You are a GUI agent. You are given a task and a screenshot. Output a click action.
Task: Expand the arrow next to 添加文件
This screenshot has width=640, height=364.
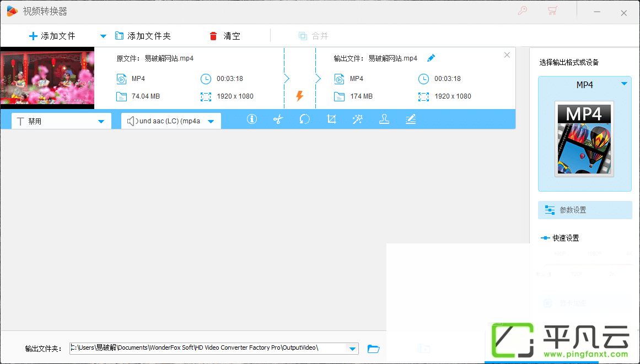tap(103, 36)
